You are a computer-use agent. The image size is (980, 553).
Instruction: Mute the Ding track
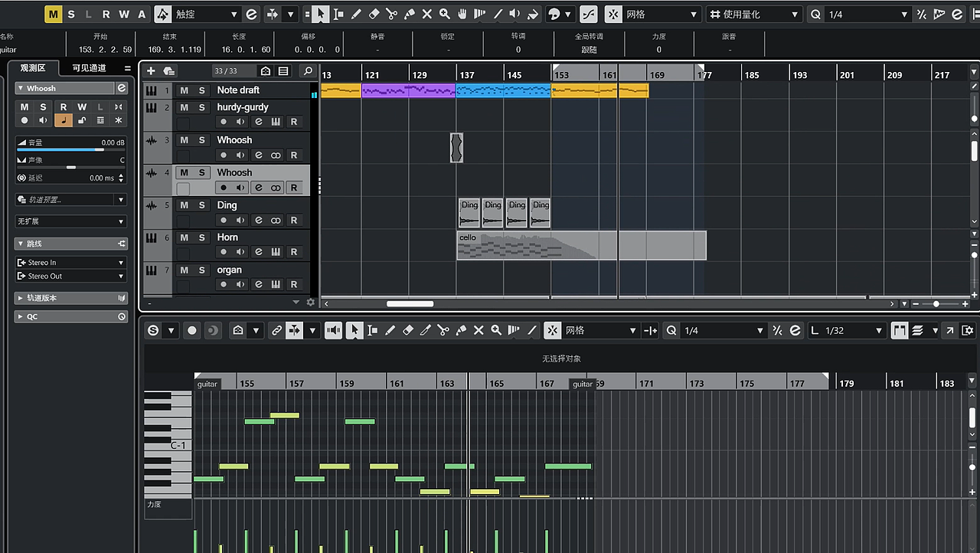click(185, 205)
